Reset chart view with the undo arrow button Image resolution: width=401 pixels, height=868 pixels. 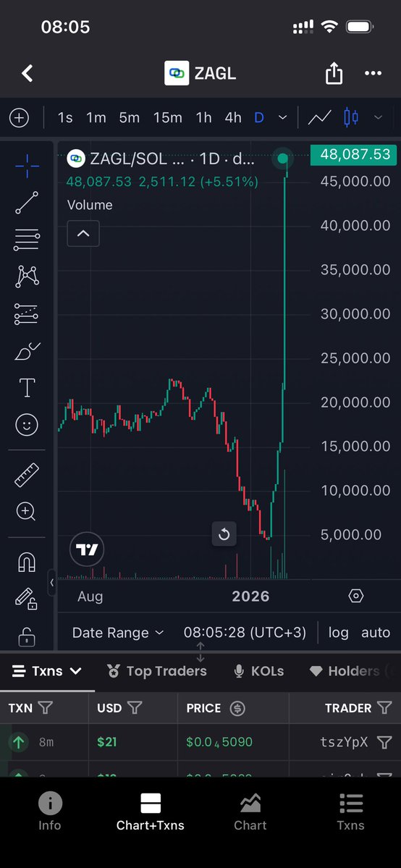coord(224,534)
